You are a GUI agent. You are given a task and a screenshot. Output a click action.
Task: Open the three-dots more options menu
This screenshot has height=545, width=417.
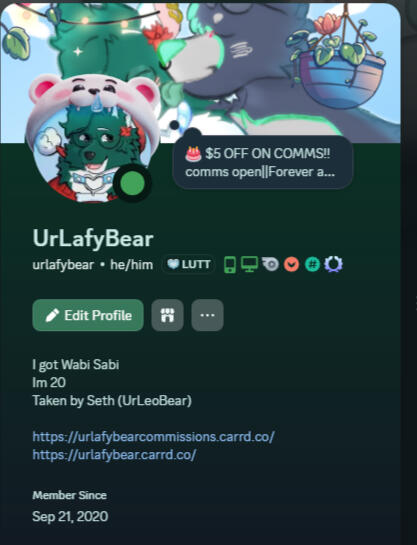click(207, 315)
